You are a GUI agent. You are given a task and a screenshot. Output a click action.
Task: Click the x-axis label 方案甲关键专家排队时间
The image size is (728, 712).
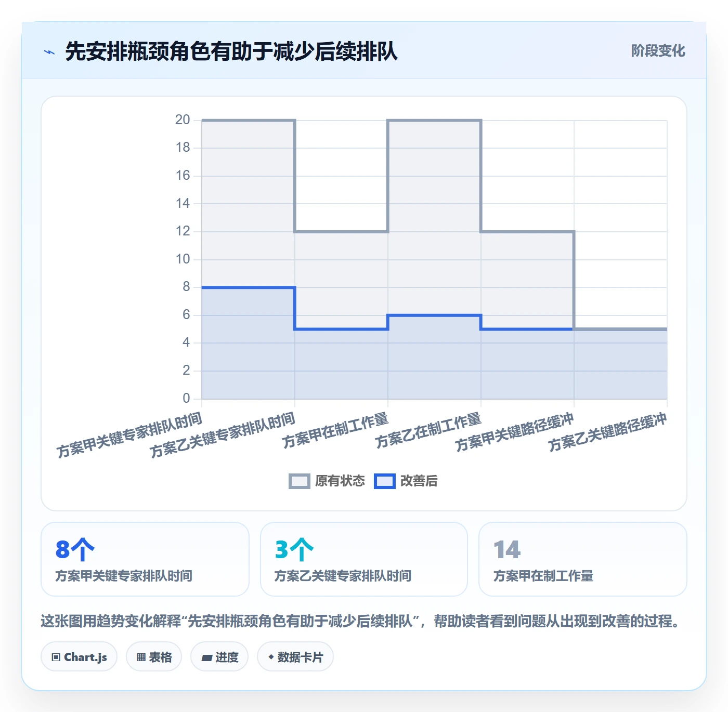coord(129,436)
